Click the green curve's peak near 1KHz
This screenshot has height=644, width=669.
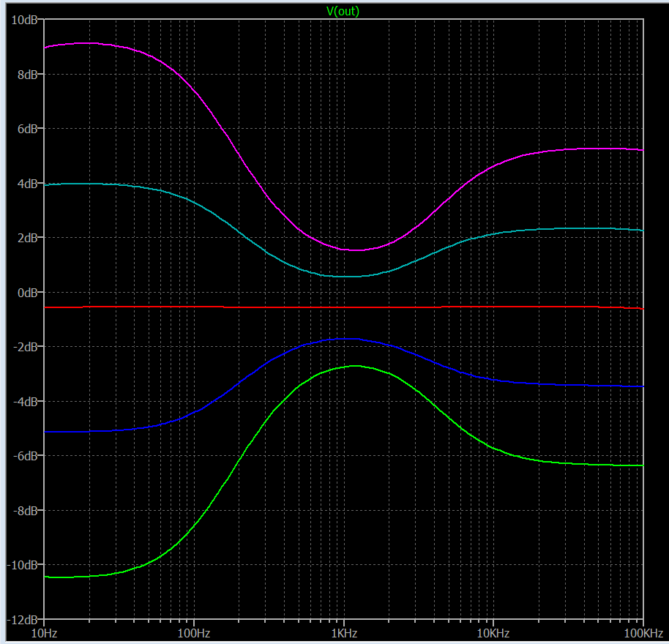tap(356, 366)
